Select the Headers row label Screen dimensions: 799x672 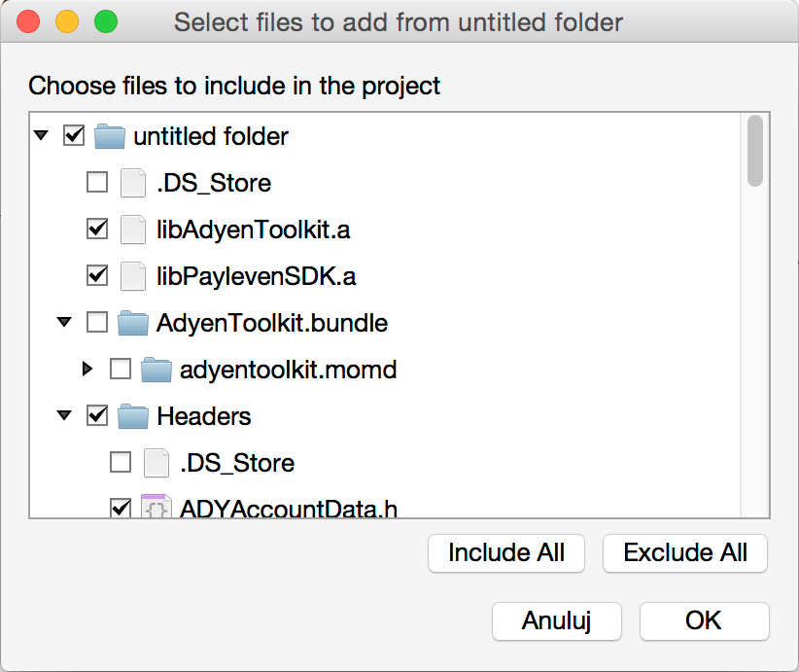[204, 416]
